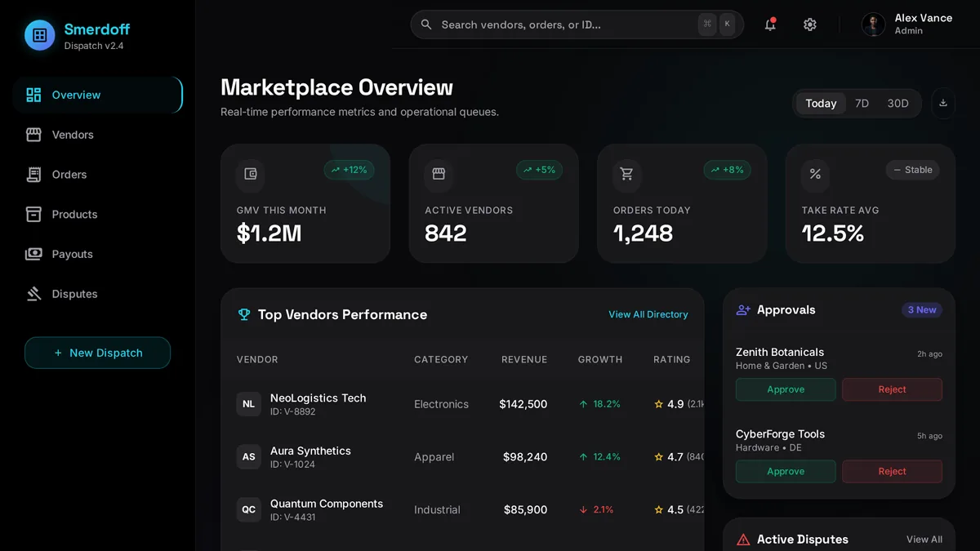Reject Zenith Botanicals
Image resolution: width=980 pixels, height=551 pixels.
(x=892, y=389)
